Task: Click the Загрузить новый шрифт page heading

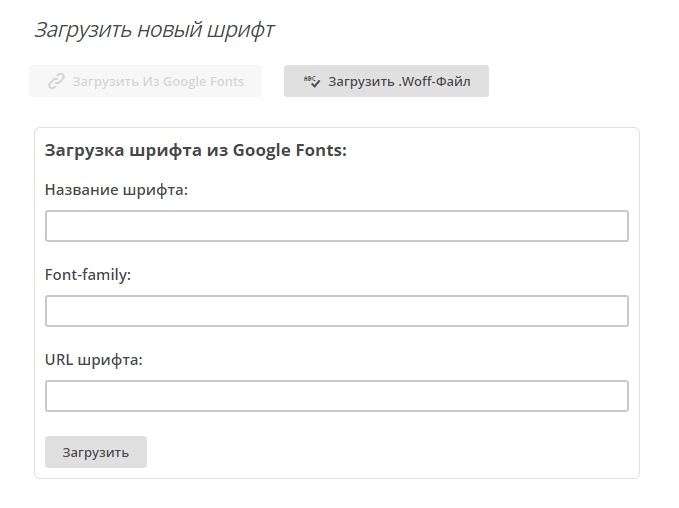Action: (154, 30)
